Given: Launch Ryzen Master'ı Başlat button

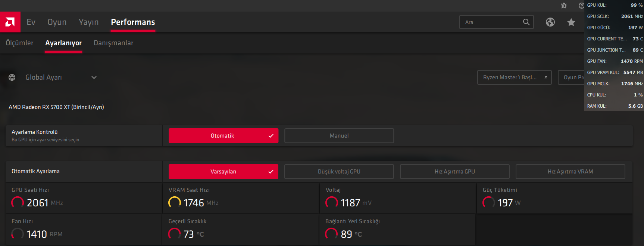Looking at the screenshot, I should coord(515,77).
